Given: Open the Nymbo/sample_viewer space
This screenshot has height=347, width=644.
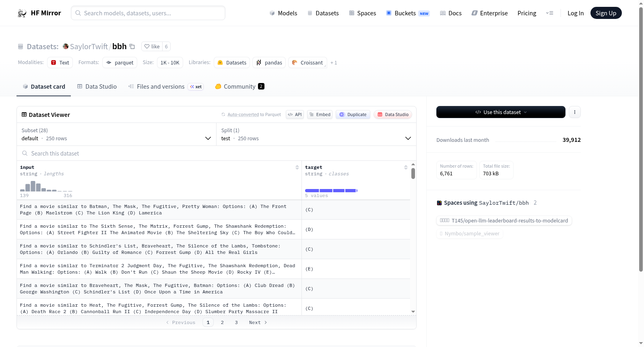Looking at the screenshot, I should pyautogui.click(x=470, y=234).
